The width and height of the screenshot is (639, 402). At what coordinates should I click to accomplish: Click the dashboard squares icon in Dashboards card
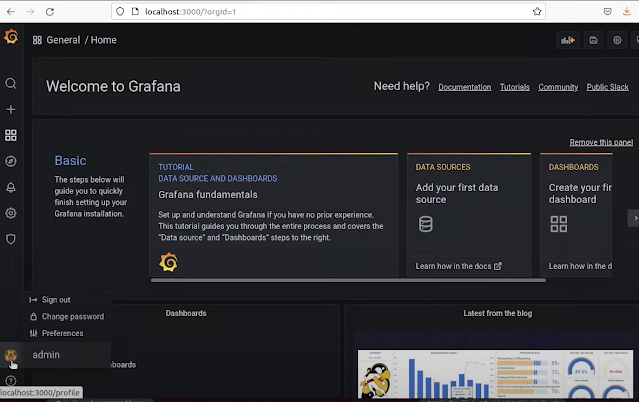pyautogui.click(x=558, y=224)
